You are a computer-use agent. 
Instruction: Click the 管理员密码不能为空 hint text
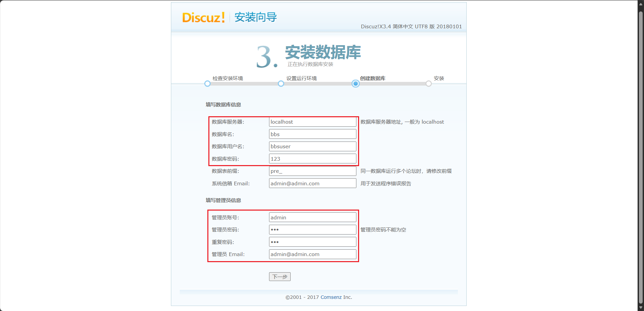tap(383, 229)
